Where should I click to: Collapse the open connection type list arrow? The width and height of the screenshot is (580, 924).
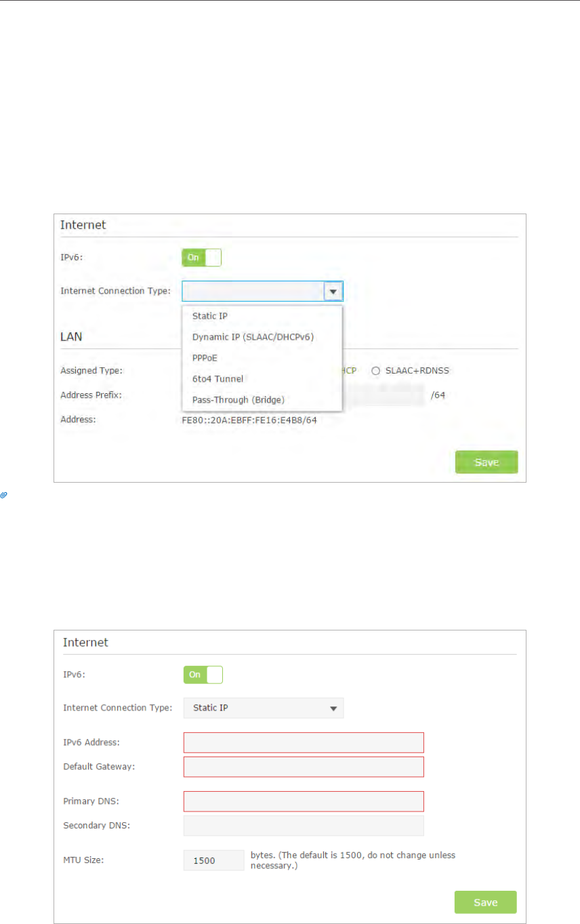(x=333, y=292)
